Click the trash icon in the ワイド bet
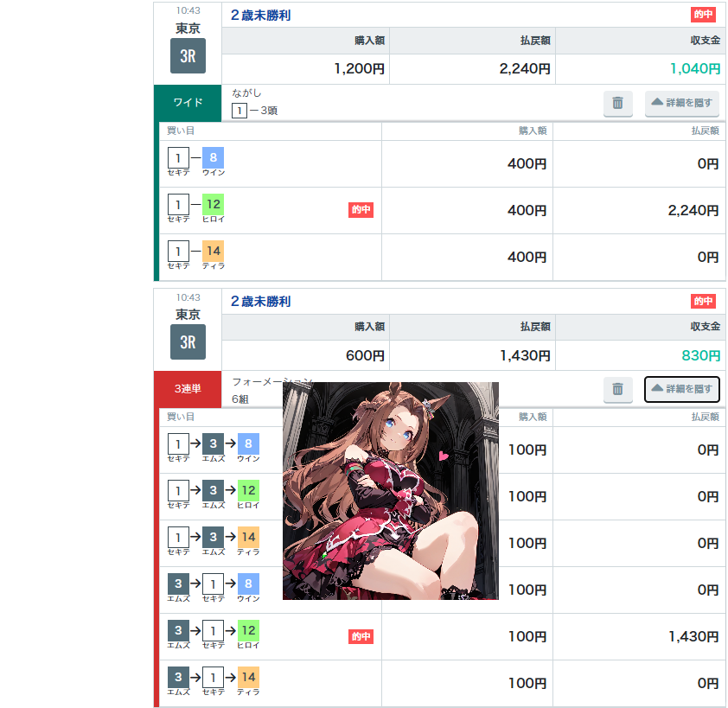The image size is (728, 708). pos(617,104)
